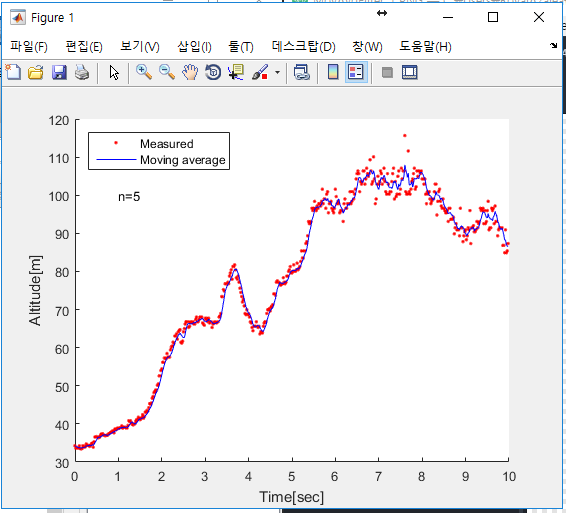
Task: Save the figure with the floppy disk icon
Action: (x=59, y=72)
